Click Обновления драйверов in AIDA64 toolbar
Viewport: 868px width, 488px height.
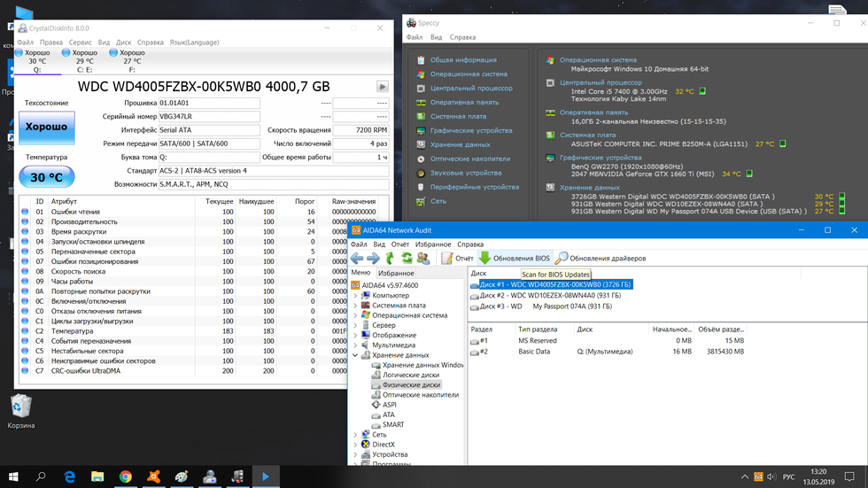[601, 259]
